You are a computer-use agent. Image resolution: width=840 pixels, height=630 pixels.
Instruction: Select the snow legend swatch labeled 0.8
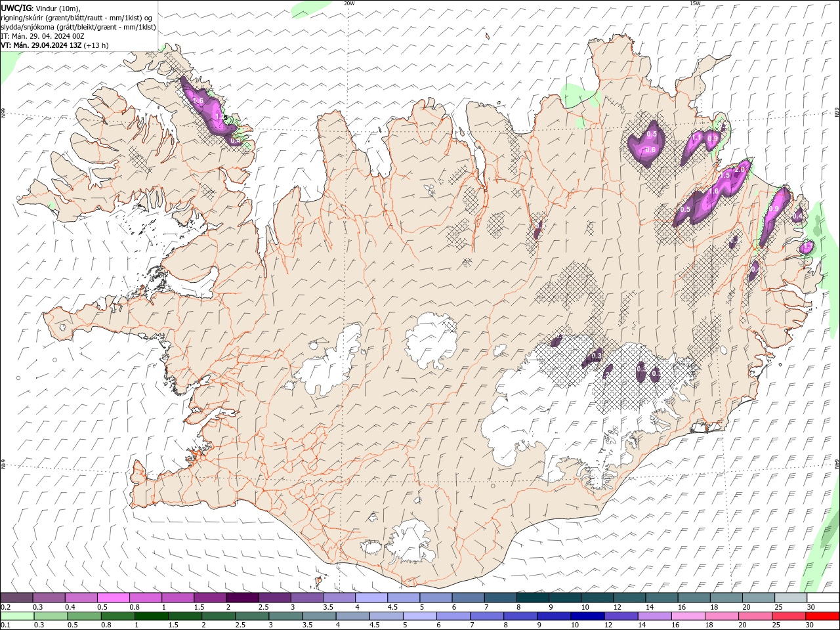click(145, 598)
